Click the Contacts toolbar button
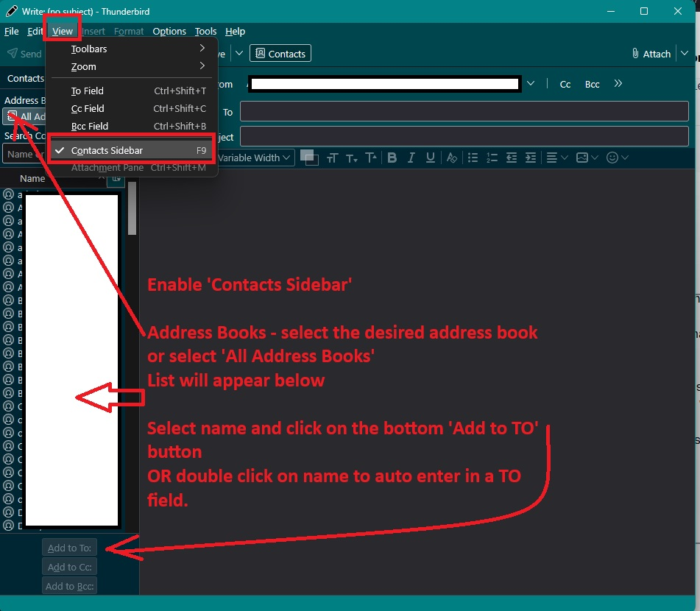Viewport: 700px width, 611px height. pyautogui.click(x=280, y=54)
